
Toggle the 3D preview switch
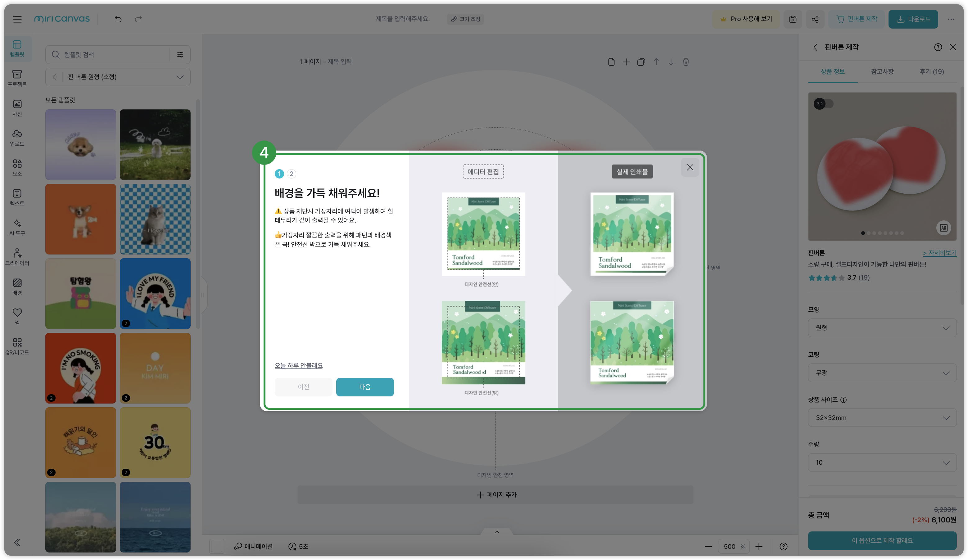823,104
